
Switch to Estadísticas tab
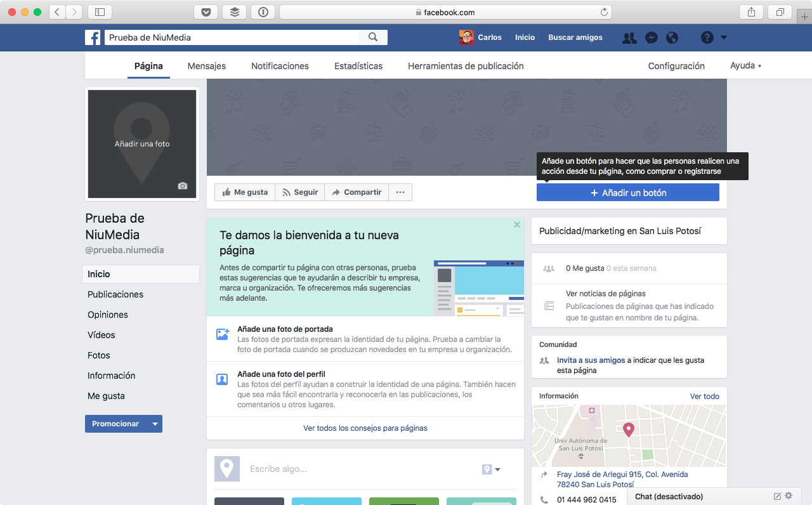pyautogui.click(x=358, y=66)
